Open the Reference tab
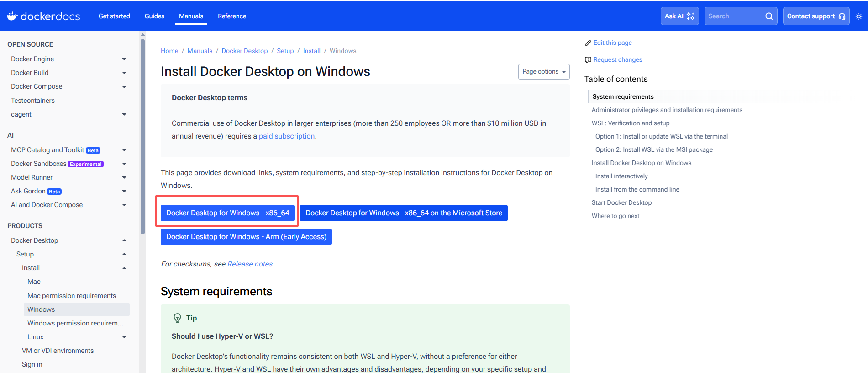This screenshot has width=868, height=373. click(232, 16)
